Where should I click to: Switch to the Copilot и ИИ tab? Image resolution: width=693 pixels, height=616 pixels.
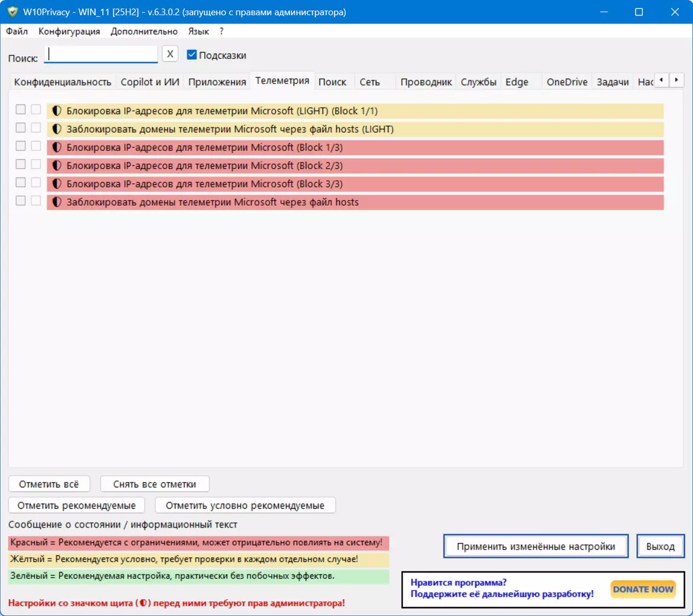pos(150,82)
